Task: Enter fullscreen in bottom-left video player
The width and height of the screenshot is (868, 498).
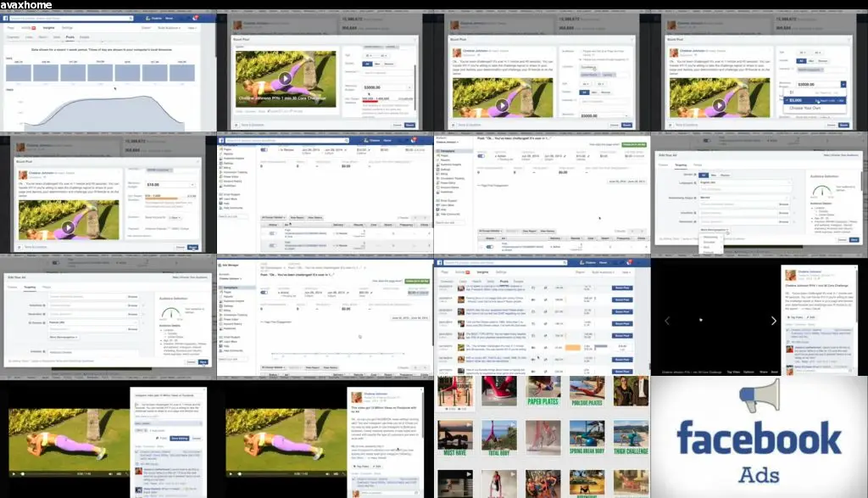Action: click(125, 473)
